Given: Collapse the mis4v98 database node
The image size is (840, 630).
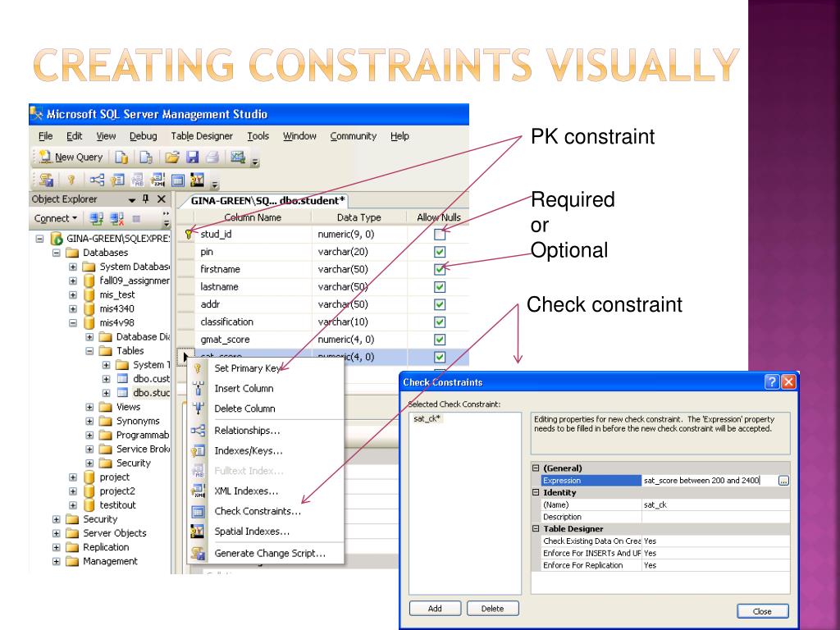Looking at the screenshot, I should (x=73, y=322).
